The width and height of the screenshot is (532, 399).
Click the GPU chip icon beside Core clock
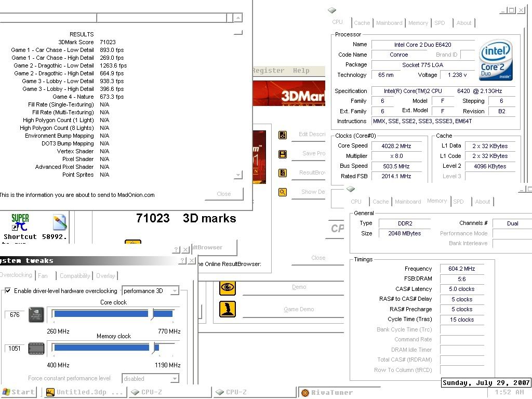pyautogui.click(x=36, y=314)
